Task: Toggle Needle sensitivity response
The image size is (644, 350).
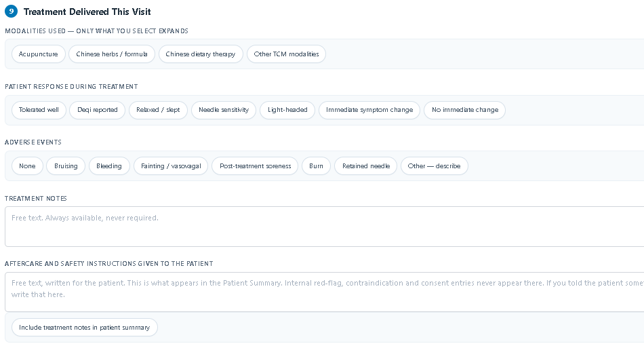Action: tap(224, 110)
